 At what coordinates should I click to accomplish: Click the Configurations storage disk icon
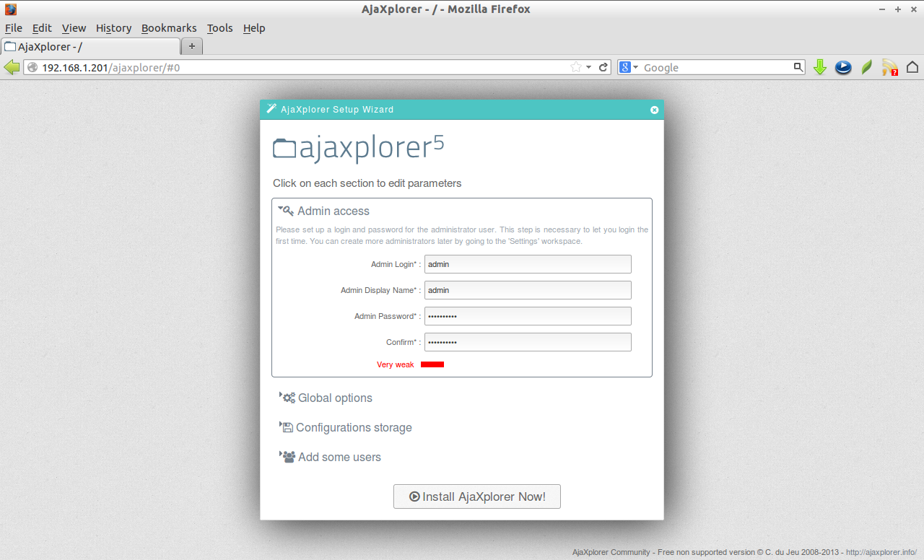coord(287,427)
